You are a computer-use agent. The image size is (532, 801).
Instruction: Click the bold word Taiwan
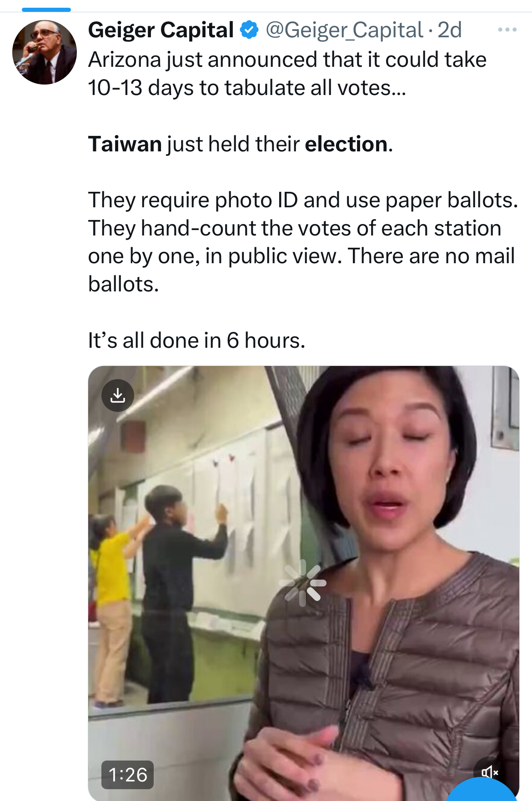tap(125, 144)
